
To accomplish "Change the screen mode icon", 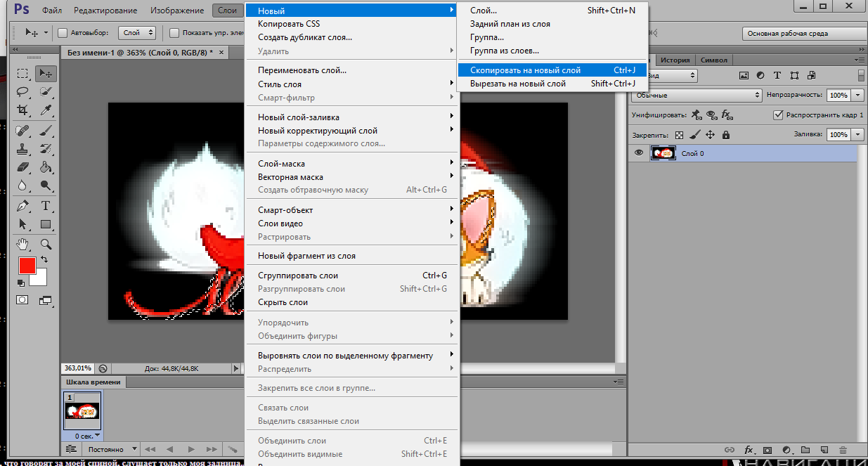I will click(45, 301).
